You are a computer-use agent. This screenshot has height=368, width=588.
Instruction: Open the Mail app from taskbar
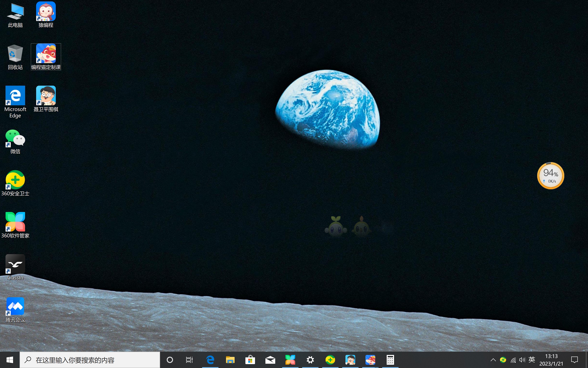coord(270,360)
